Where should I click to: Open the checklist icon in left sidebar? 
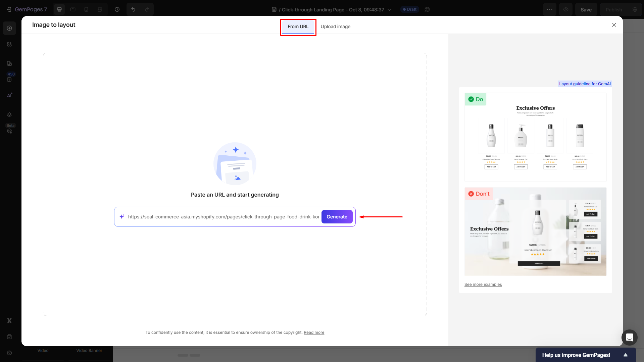(x=9, y=337)
